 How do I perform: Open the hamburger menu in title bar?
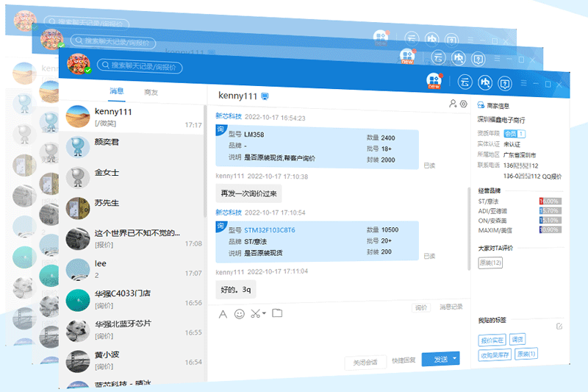point(525,82)
